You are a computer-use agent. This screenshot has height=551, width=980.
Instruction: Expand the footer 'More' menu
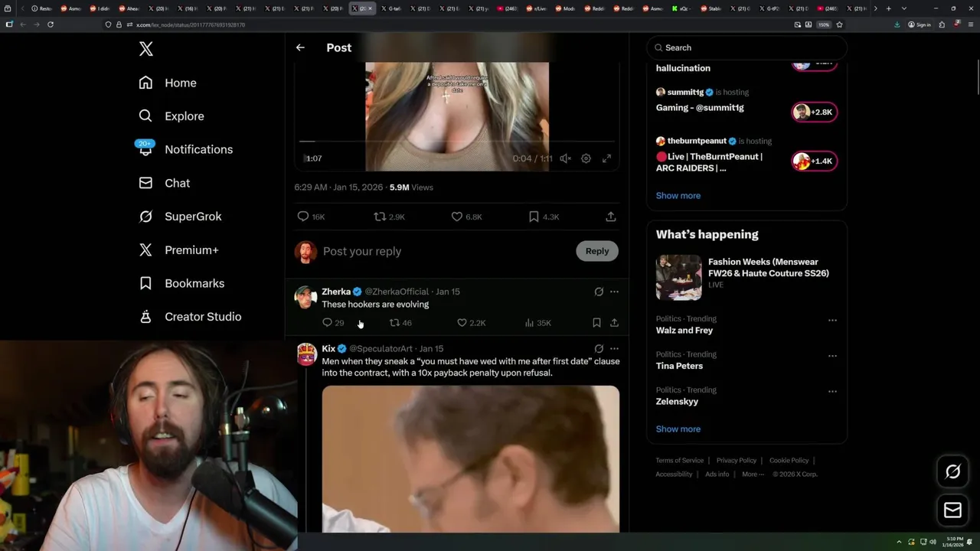pos(753,474)
